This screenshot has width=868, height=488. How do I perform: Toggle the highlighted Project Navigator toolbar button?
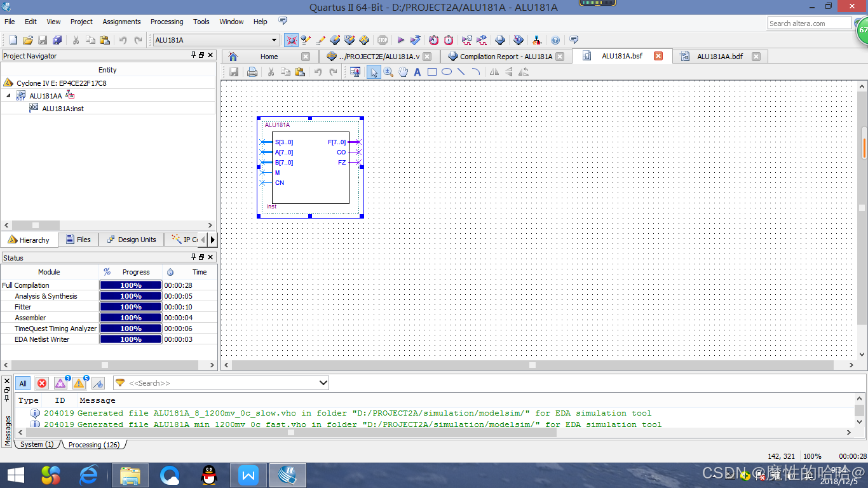[x=292, y=40]
